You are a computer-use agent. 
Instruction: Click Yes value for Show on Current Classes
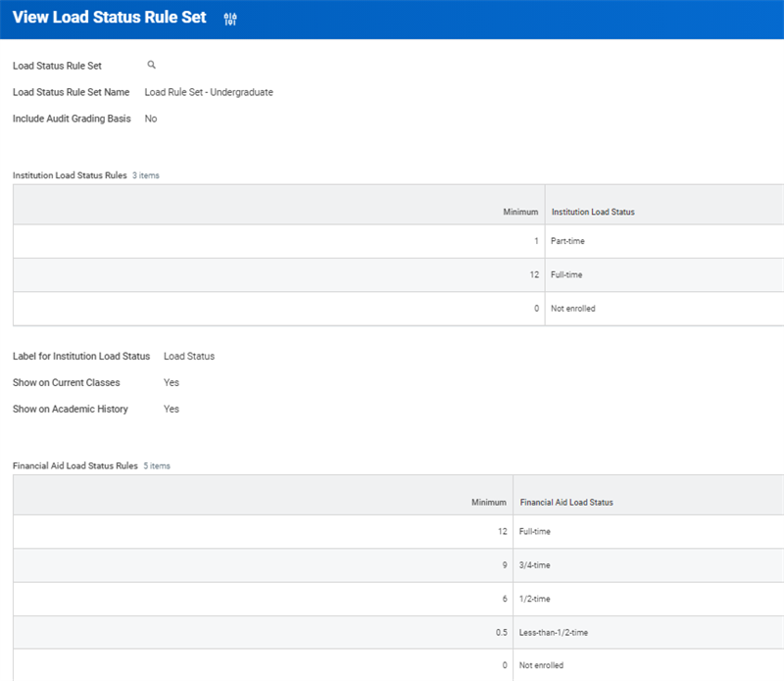171,382
